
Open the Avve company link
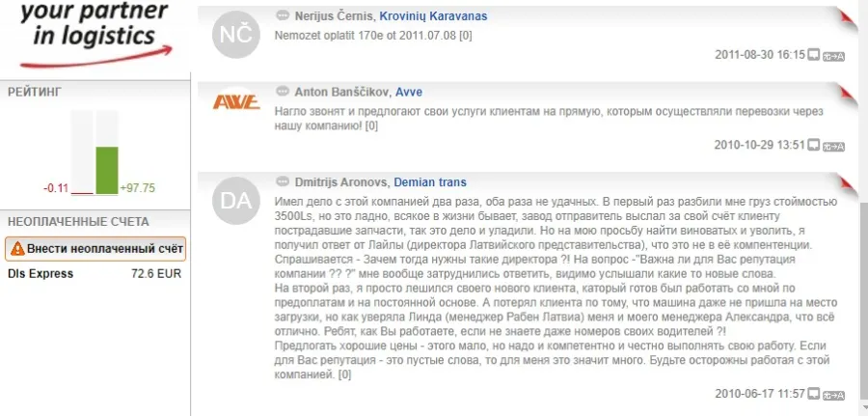coord(409,92)
